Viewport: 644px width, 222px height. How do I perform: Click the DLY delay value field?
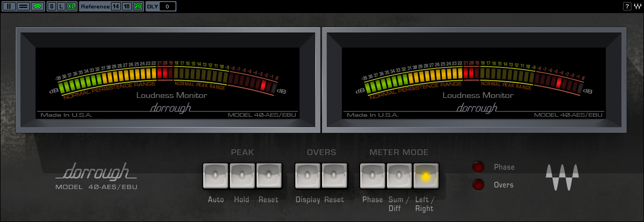pos(167,6)
